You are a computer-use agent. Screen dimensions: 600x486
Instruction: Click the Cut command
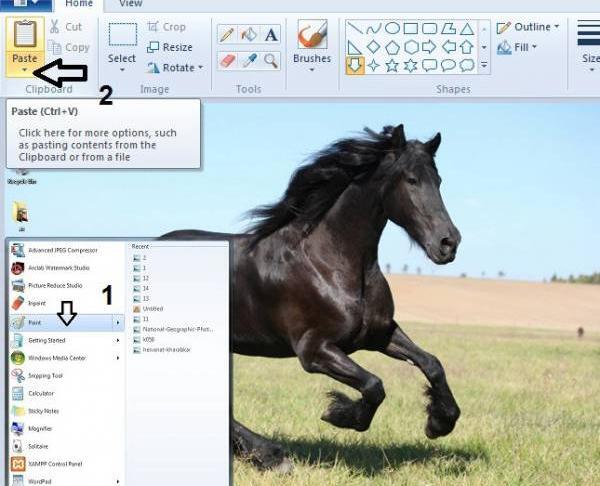click(x=65, y=27)
